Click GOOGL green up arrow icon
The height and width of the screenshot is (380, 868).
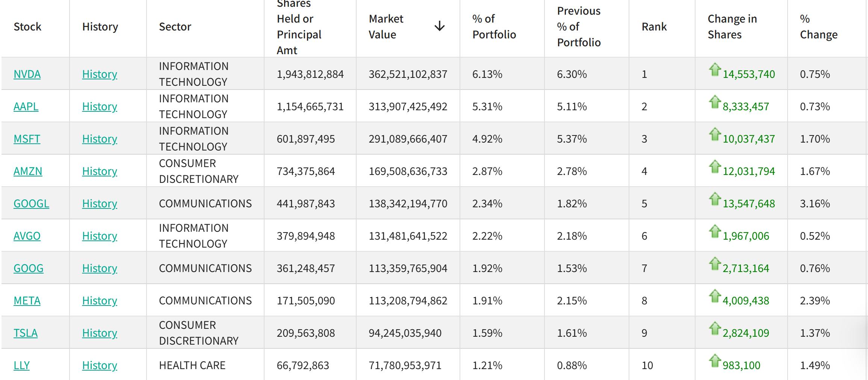(715, 199)
